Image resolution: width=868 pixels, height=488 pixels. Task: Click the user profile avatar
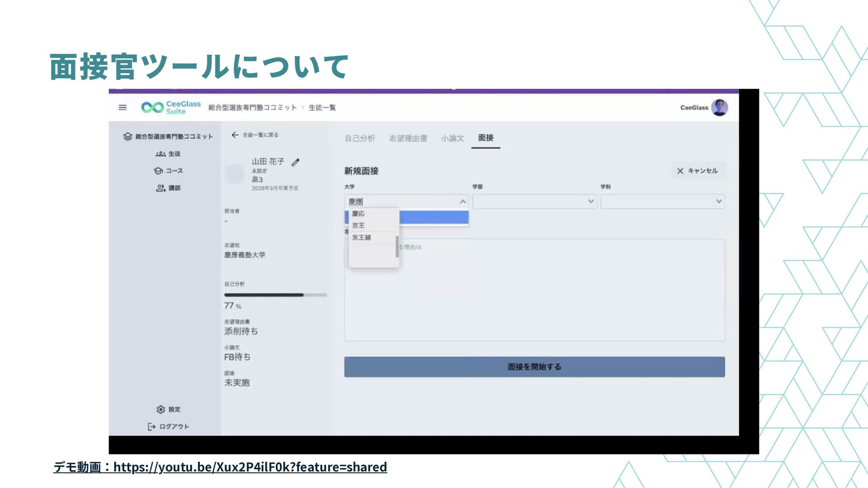[x=719, y=108]
